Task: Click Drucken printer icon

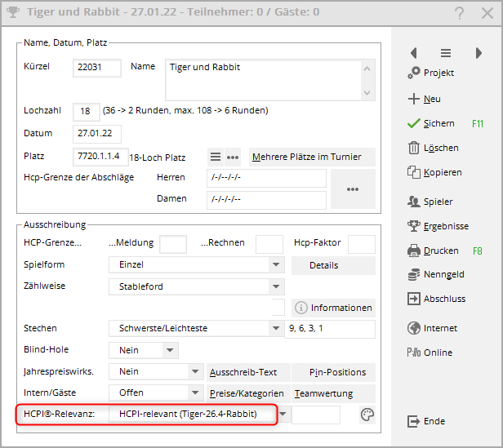Action: point(414,251)
